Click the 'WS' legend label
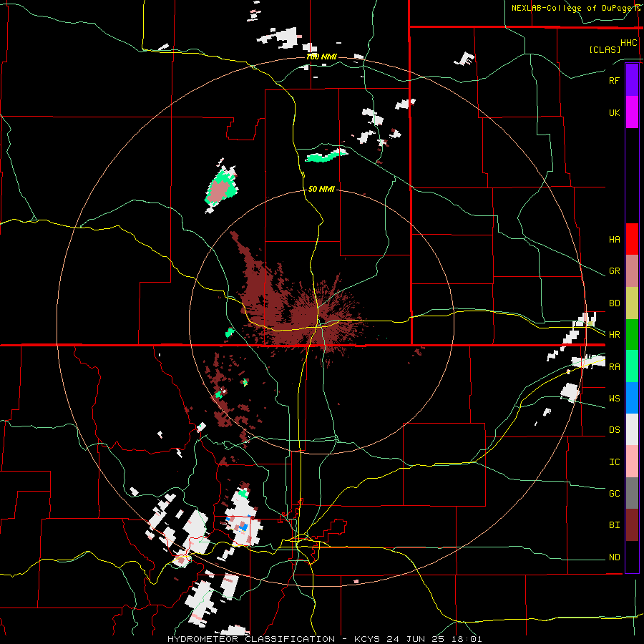 (614, 399)
